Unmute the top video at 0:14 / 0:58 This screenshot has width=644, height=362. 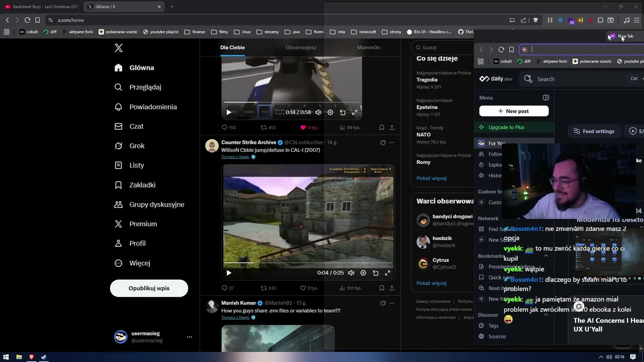(318, 113)
